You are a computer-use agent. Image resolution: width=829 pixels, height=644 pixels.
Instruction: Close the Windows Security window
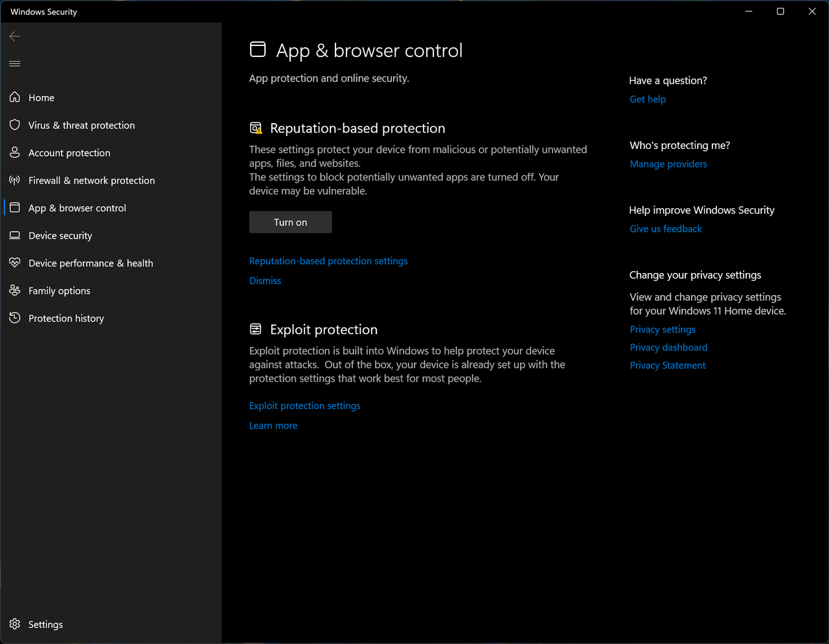point(812,12)
